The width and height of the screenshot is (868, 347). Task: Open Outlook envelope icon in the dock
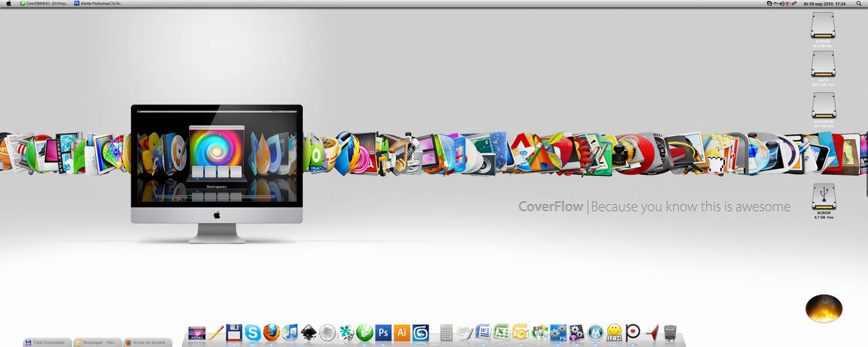[521, 333]
